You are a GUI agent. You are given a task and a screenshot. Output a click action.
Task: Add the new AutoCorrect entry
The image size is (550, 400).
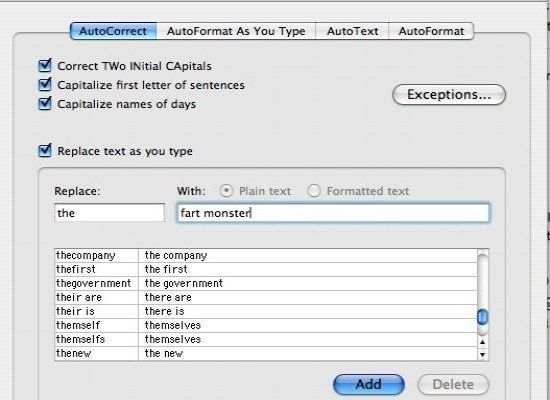pos(369,384)
